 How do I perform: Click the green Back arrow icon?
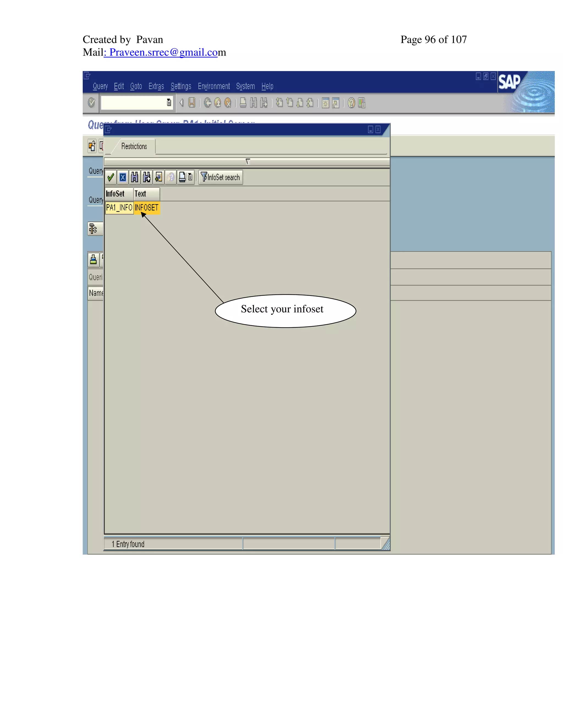coord(208,103)
